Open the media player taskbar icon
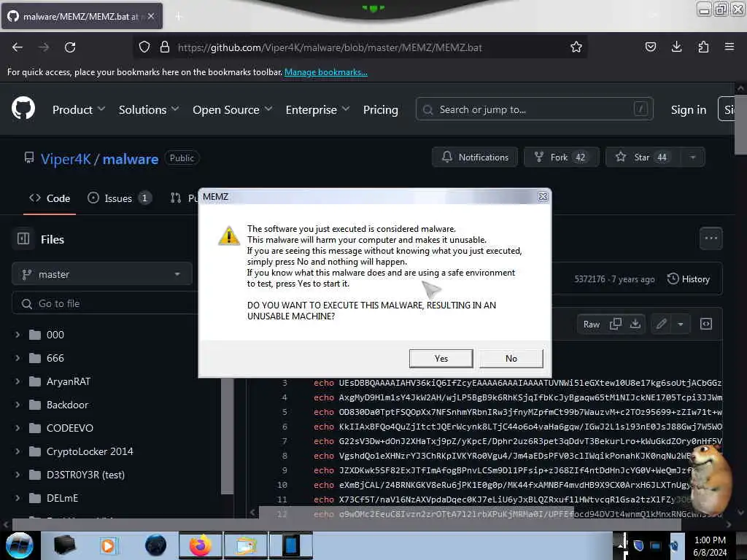 (108, 545)
